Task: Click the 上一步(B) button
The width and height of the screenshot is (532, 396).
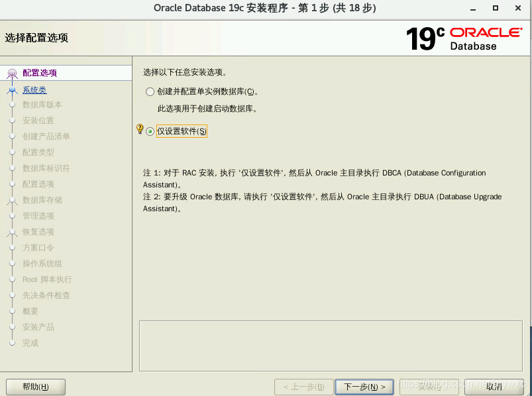Action: point(303,387)
